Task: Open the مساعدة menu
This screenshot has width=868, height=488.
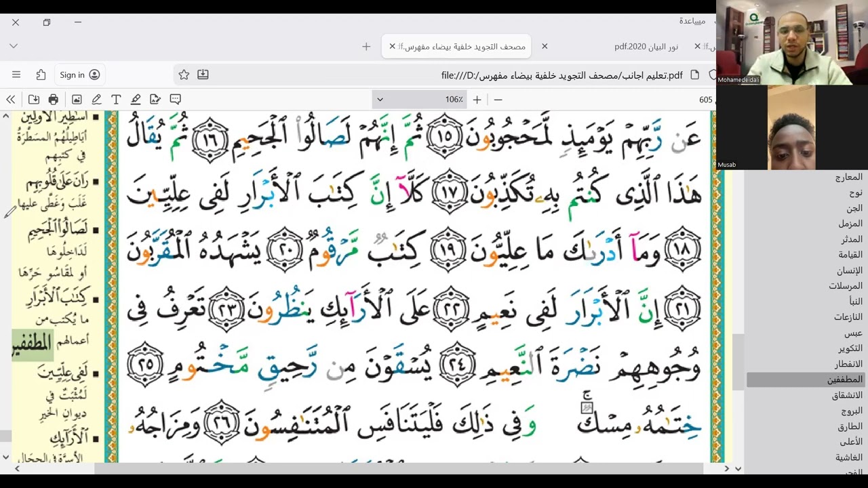Action: [x=692, y=21]
